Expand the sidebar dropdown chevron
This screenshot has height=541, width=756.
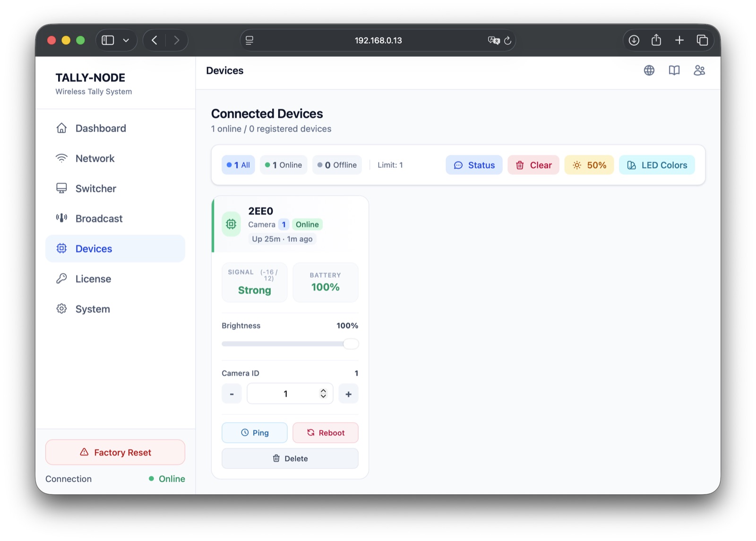click(126, 40)
